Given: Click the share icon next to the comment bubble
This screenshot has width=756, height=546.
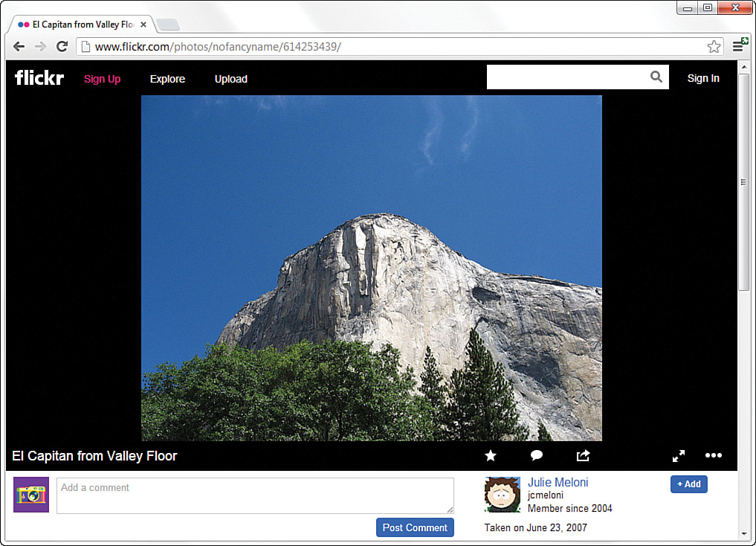Looking at the screenshot, I should click(x=583, y=455).
